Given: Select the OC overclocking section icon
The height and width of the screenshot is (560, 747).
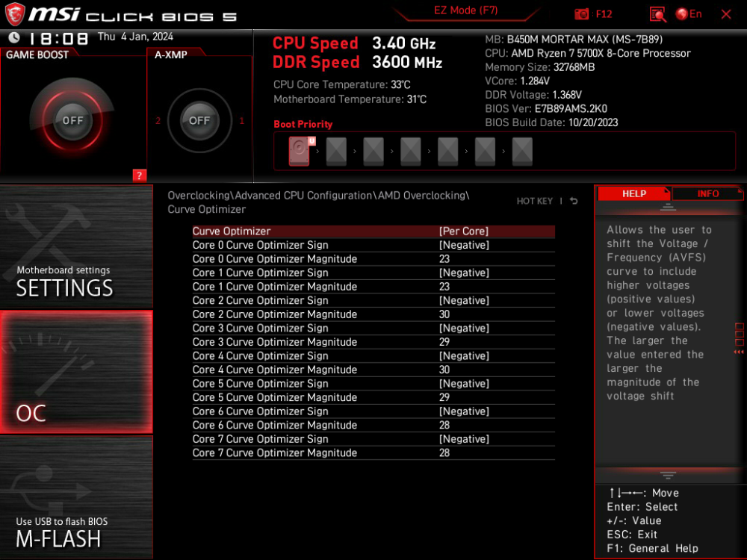Looking at the screenshot, I should pos(76,371).
